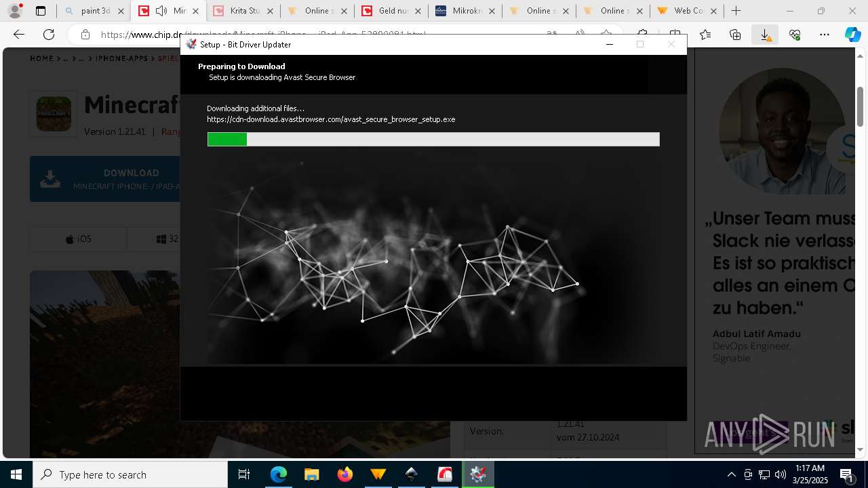Click the Minecraft app icon thumbnail
This screenshot has width=868, height=488.
coord(54,113)
